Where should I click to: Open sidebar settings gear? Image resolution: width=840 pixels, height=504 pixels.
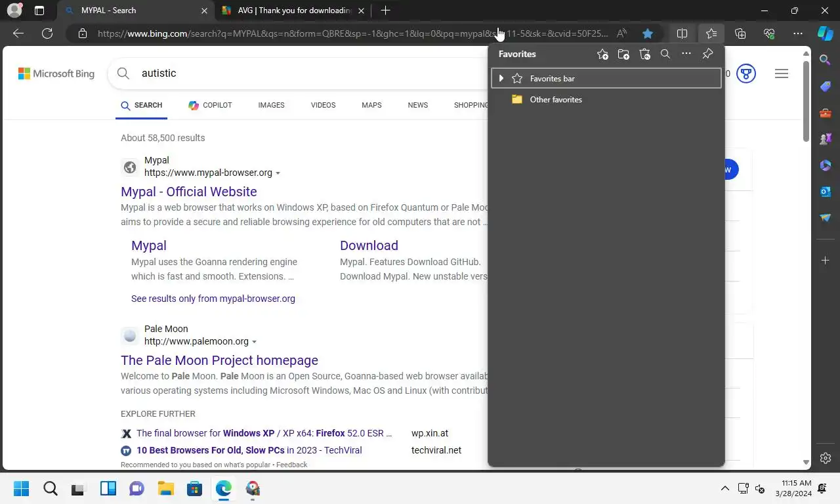click(x=826, y=458)
